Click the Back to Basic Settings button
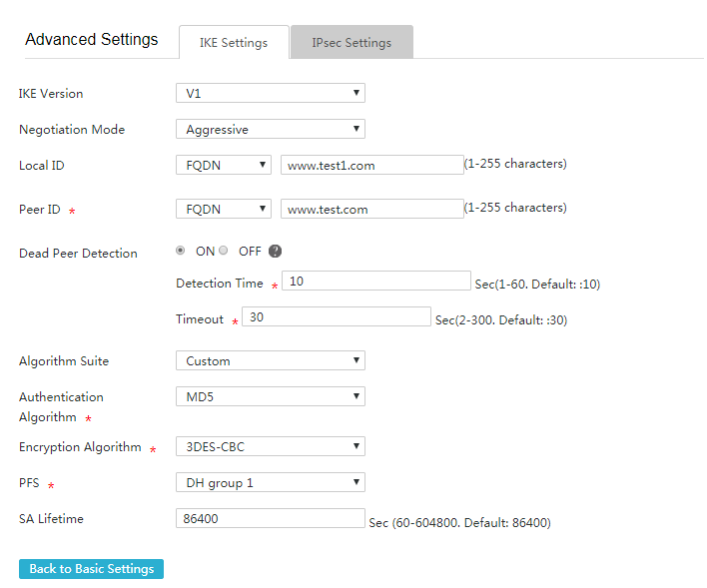Image resolution: width=707 pixels, height=588 pixels. pyautogui.click(x=91, y=569)
